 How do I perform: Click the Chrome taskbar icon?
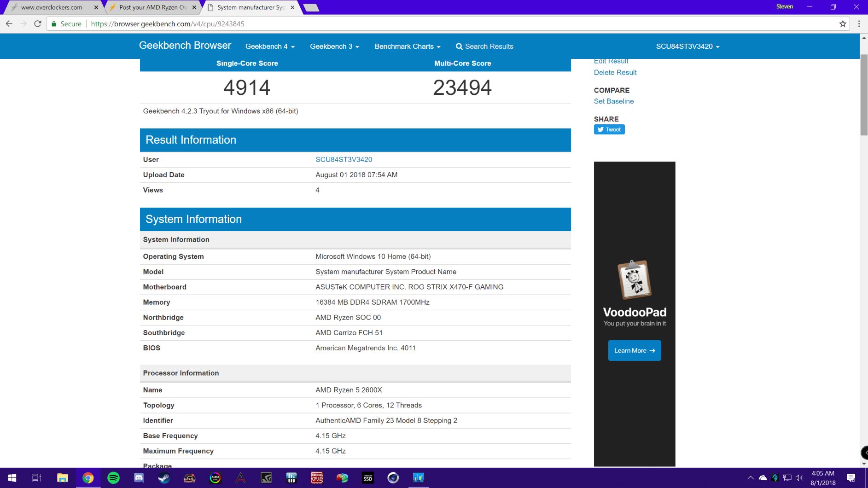click(88, 478)
